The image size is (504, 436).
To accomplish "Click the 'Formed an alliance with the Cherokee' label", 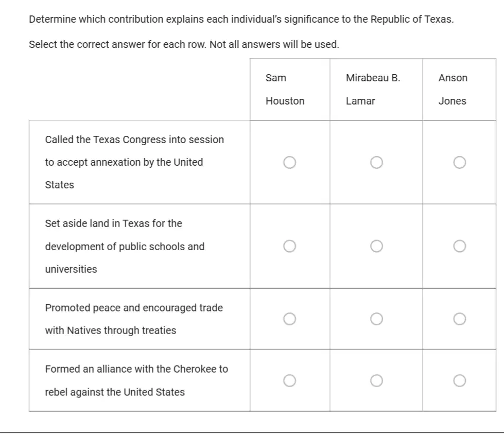I will [x=136, y=380].
